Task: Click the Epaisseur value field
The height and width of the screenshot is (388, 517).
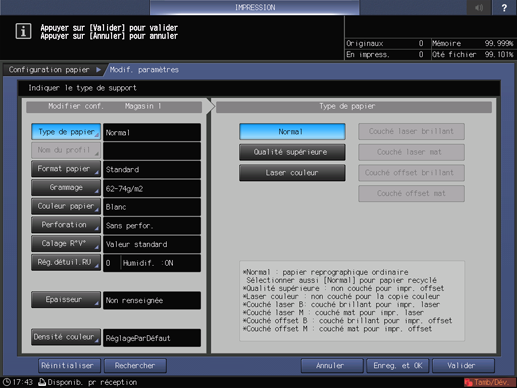Action: coord(152,300)
